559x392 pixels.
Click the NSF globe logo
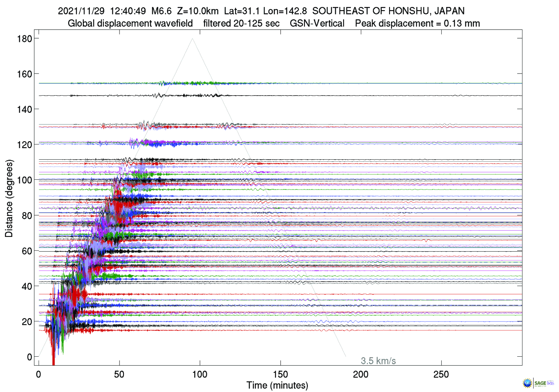point(527,383)
